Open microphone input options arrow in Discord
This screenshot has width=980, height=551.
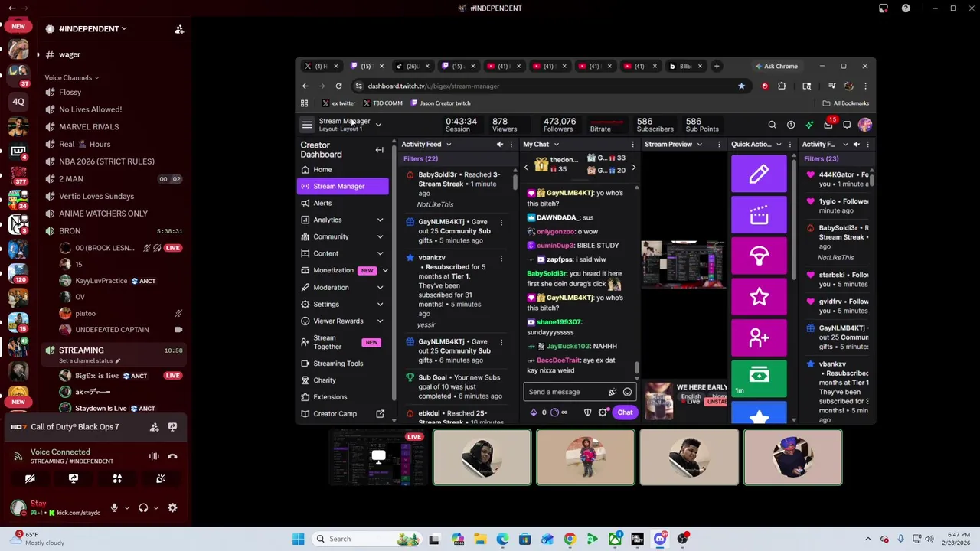(127, 507)
